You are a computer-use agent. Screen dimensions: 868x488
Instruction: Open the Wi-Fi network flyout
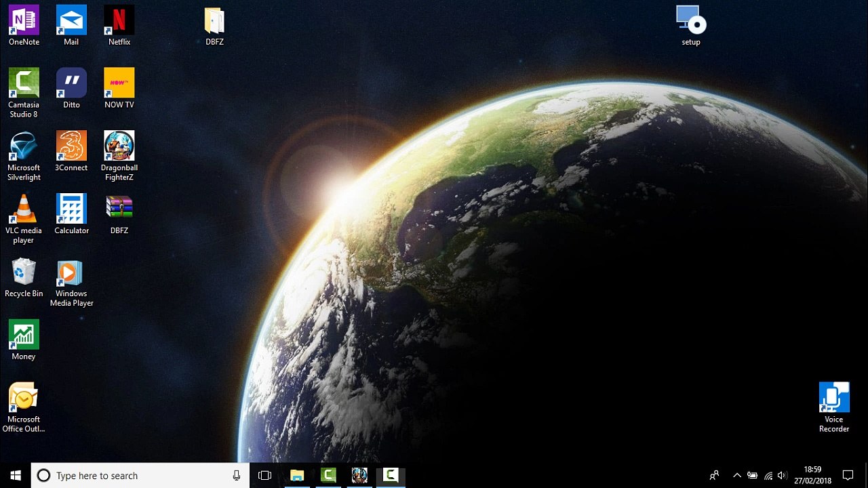click(x=768, y=475)
